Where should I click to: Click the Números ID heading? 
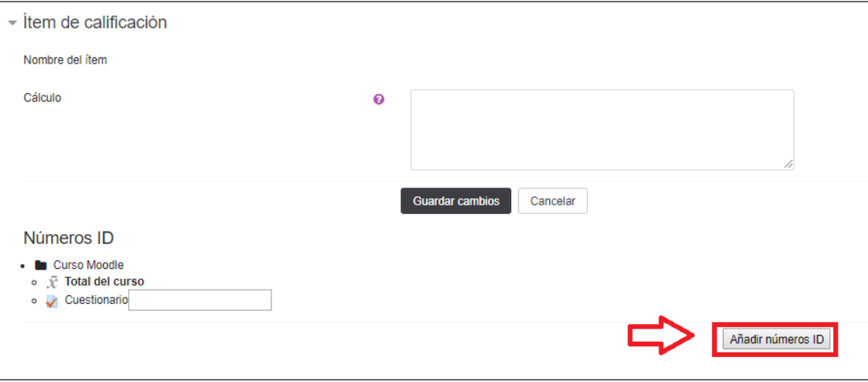[x=69, y=237]
